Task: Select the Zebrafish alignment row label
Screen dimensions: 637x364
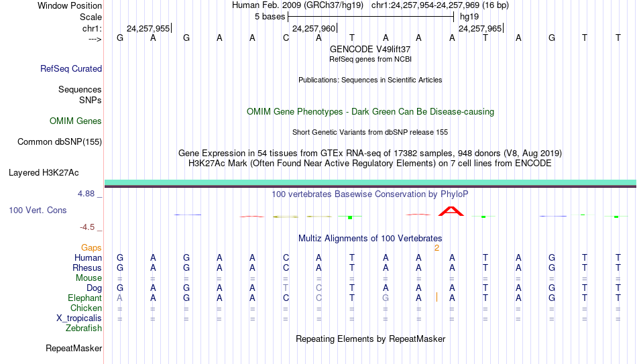Action: click(x=84, y=328)
